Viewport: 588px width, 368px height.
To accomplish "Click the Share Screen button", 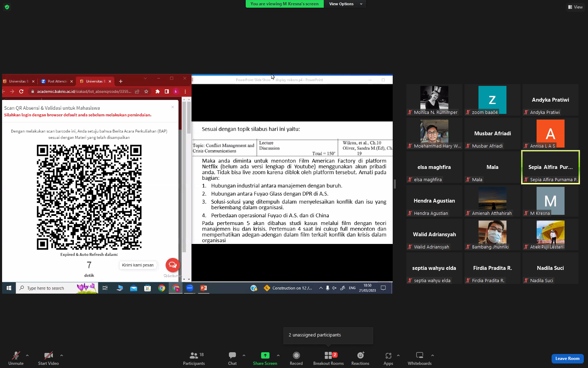I will pyautogui.click(x=265, y=358).
